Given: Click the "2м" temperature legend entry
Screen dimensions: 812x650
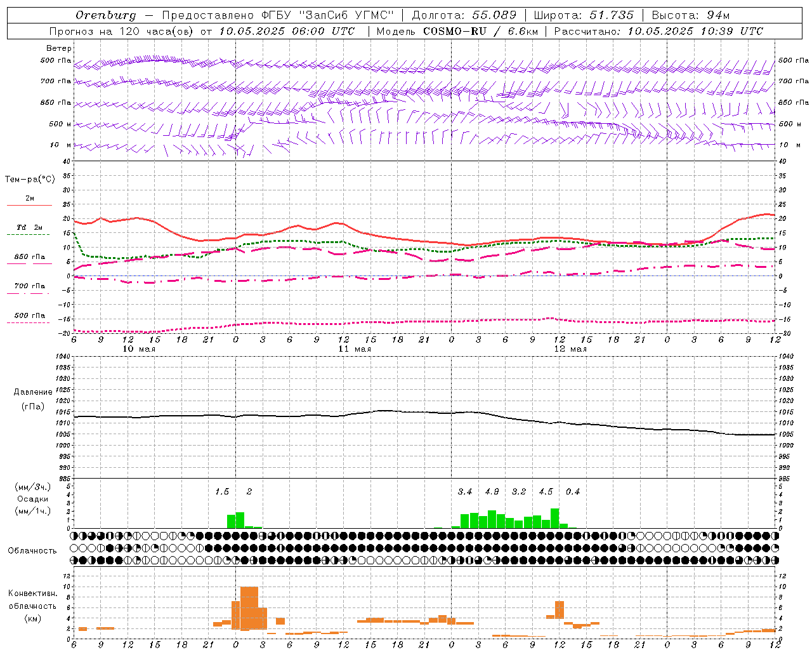Looking at the screenshot, I should click(30, 199).
